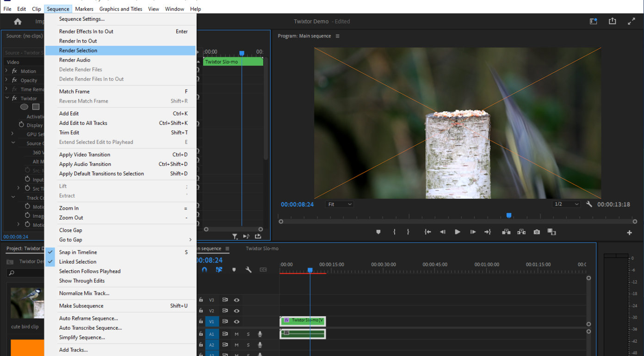Screen dimensions: 644x356
Task: Open the Fit zoom level dropdown
Action: (x=339, y=204)
